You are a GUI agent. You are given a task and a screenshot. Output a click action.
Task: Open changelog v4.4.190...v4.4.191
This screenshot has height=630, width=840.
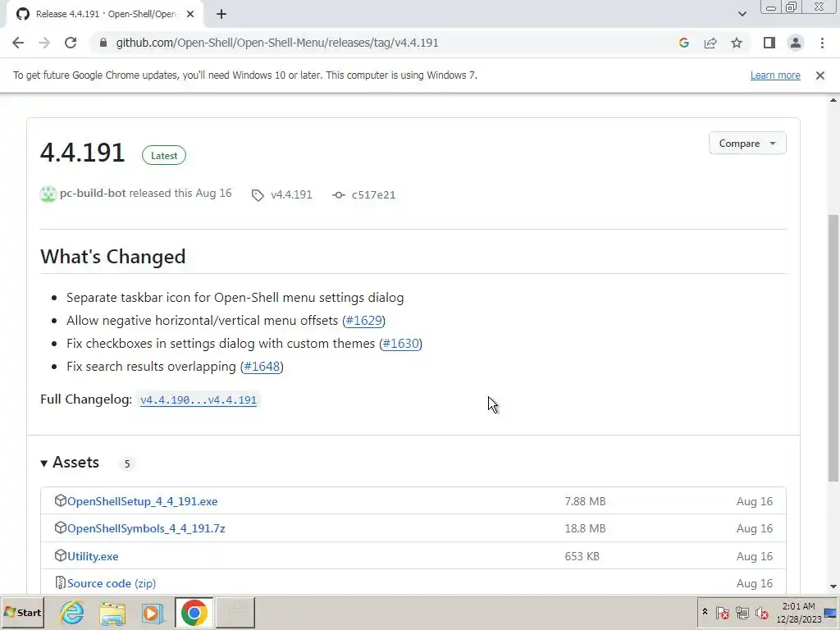199,399
